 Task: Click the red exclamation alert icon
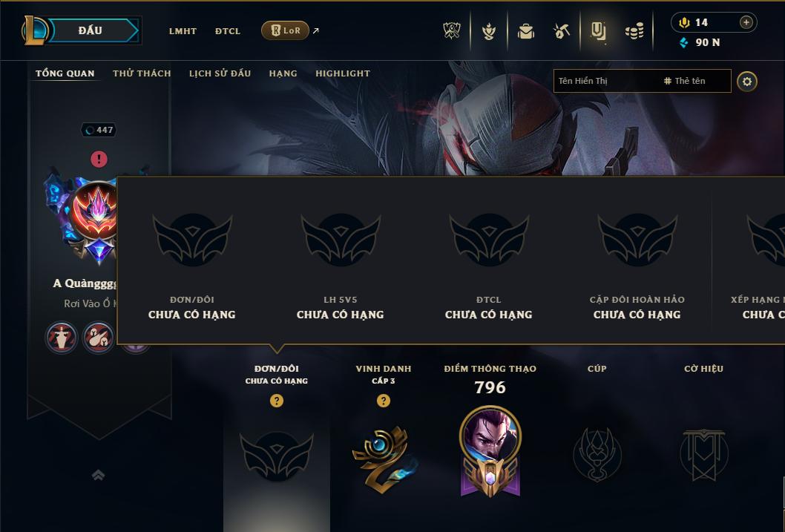pyautogui.click(x=99, y=159)
